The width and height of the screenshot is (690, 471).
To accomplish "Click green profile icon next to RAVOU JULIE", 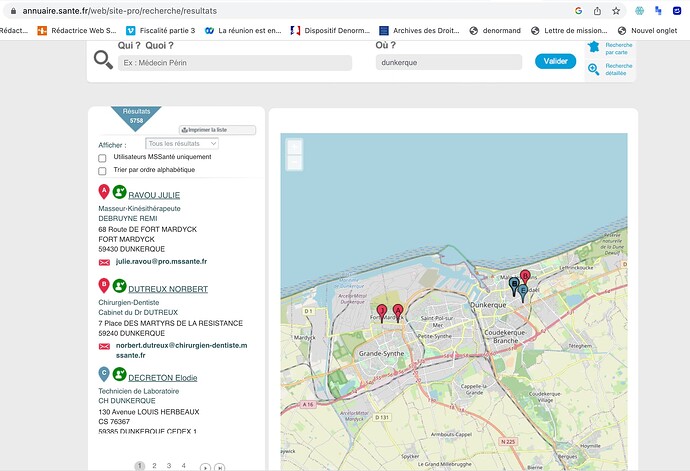I will (119, 192).
